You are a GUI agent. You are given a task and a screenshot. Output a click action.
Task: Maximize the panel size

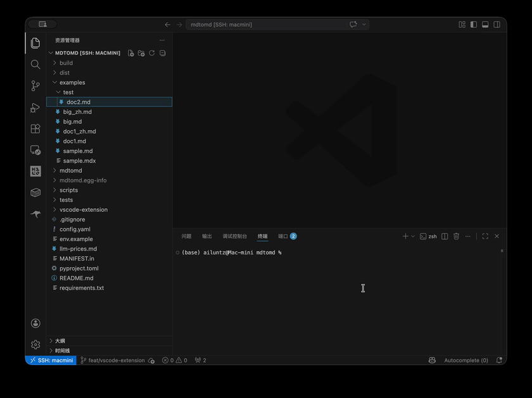pyautogui.click(x=485, y=236)
